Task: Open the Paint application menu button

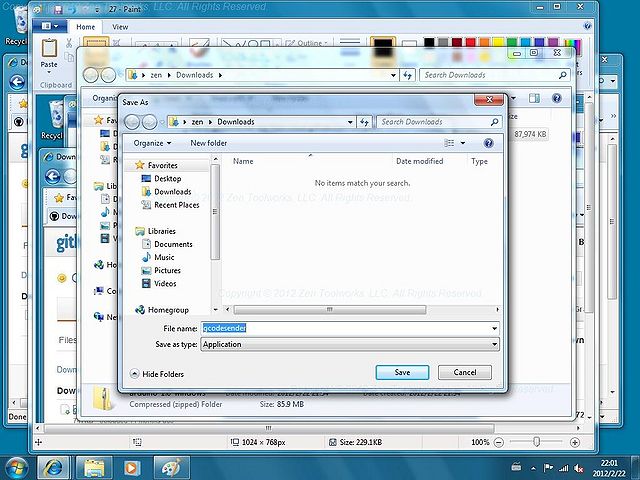Action: [x=50, y=26]
